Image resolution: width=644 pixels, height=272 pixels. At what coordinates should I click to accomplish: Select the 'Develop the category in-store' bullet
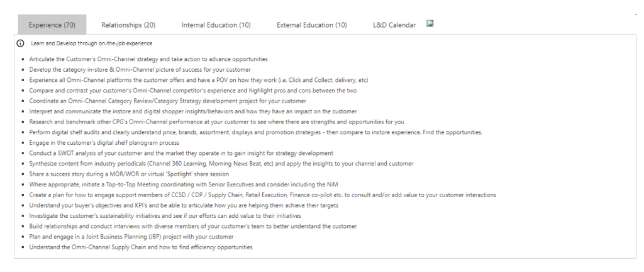pyautogui.click(x=140, y=69)
